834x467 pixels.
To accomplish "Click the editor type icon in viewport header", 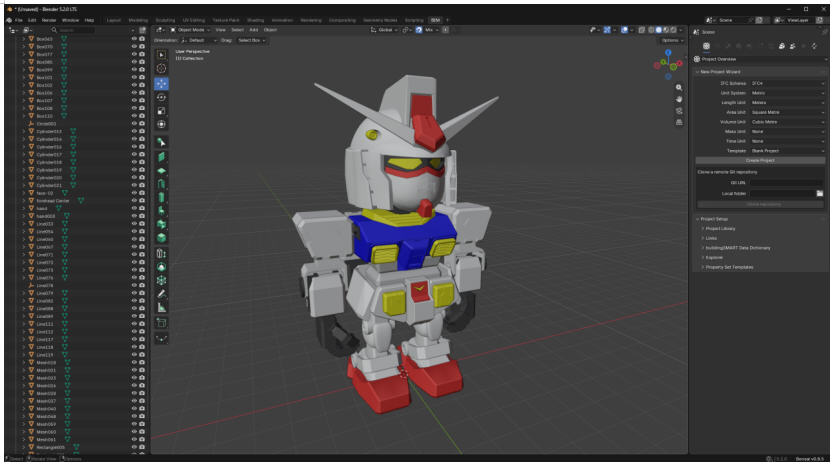I will 160,30.
